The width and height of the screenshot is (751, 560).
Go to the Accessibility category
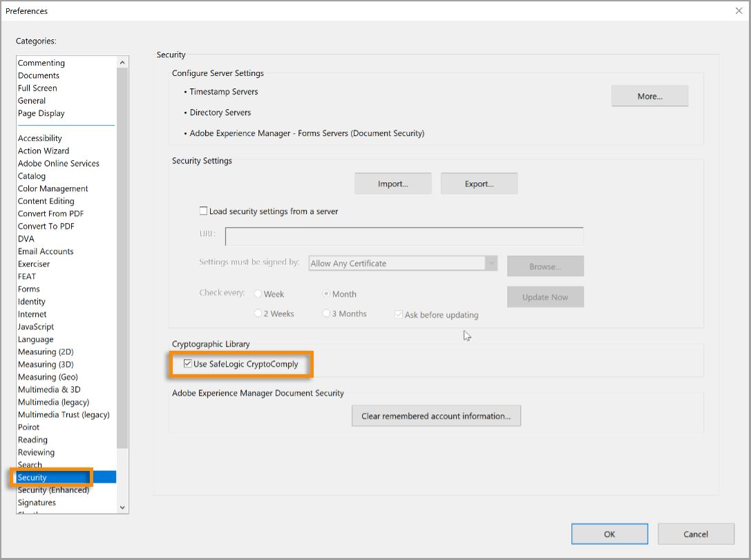click(x=40, y=138)
